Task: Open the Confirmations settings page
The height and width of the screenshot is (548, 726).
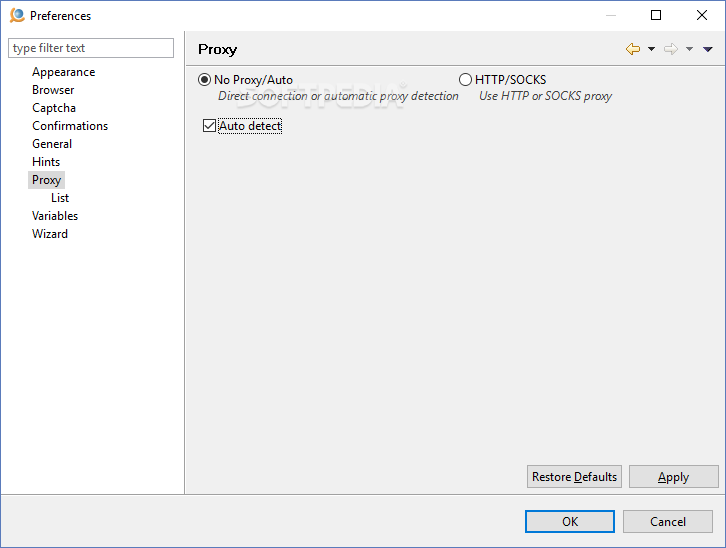Action: tap(70, 126)
